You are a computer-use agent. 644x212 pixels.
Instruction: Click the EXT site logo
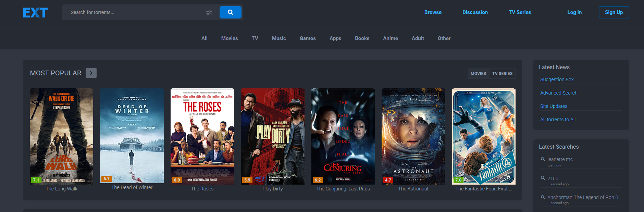35,13
